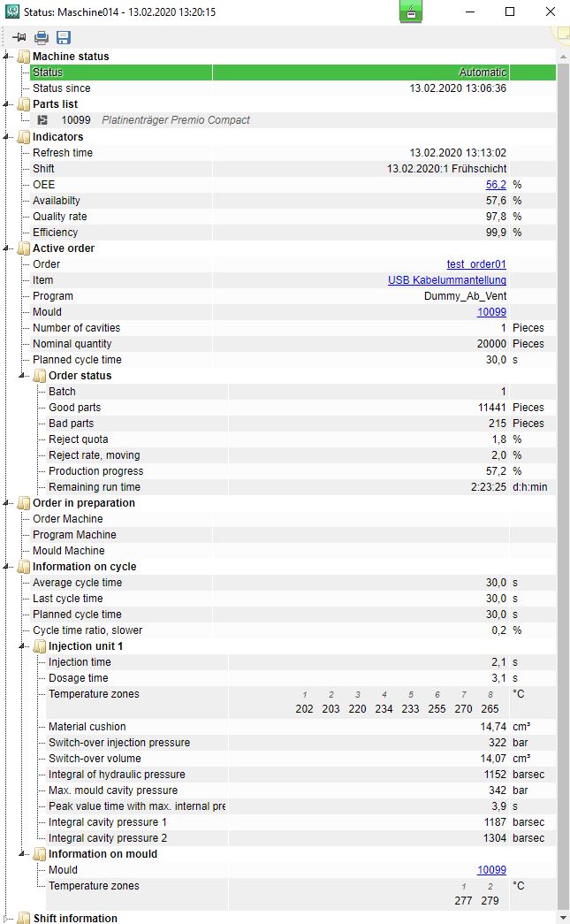The image size is (570, 924).
Task: Collapse the Indicators node
Action: pos(6,137)
